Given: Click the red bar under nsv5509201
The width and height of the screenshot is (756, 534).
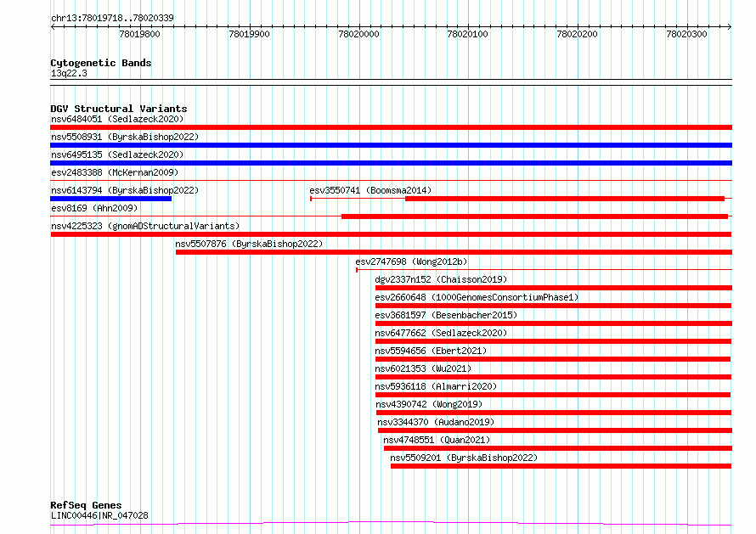Looking at the screenshot, I should click(561, 466).
